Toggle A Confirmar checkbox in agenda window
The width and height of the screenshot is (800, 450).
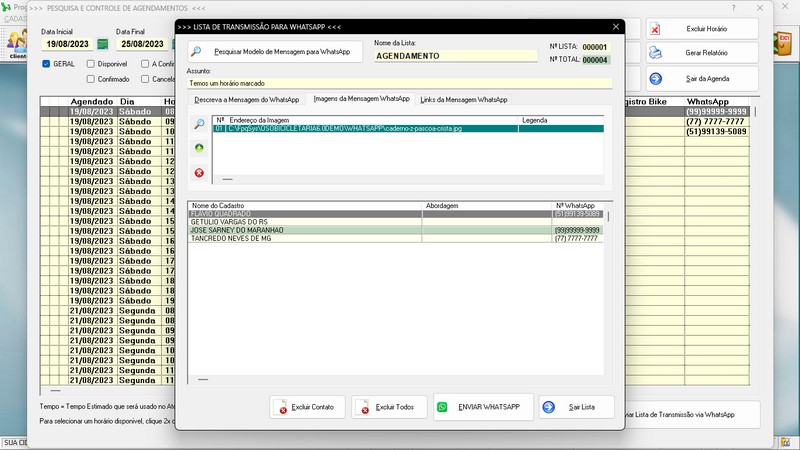tap(145, 64)
